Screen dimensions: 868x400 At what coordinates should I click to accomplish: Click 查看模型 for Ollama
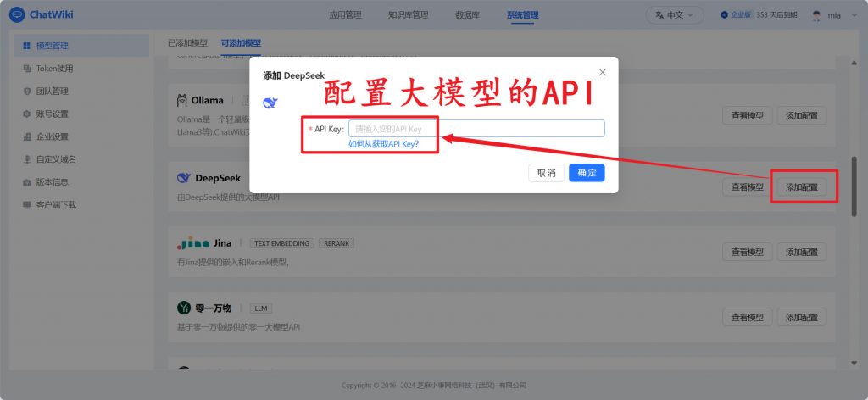coord(748,115)
